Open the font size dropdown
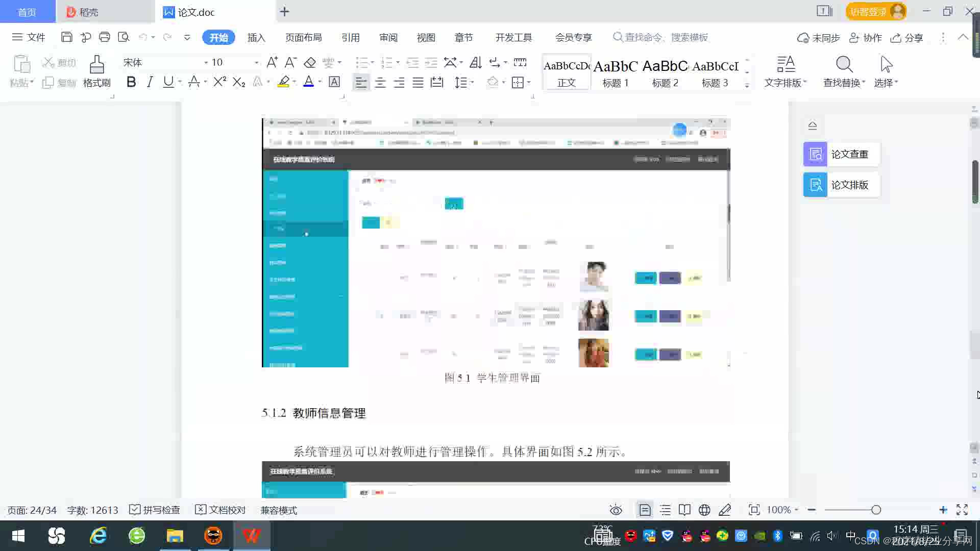 click(256, 63)
